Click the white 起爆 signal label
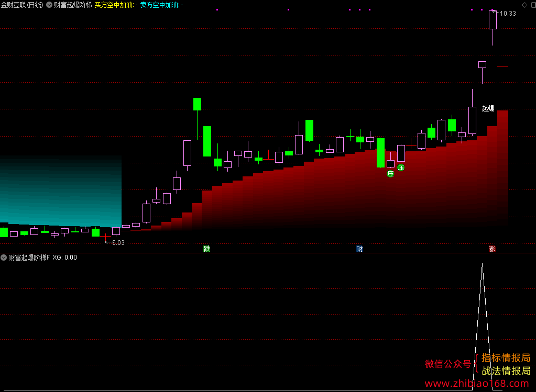 coord(488,108)
